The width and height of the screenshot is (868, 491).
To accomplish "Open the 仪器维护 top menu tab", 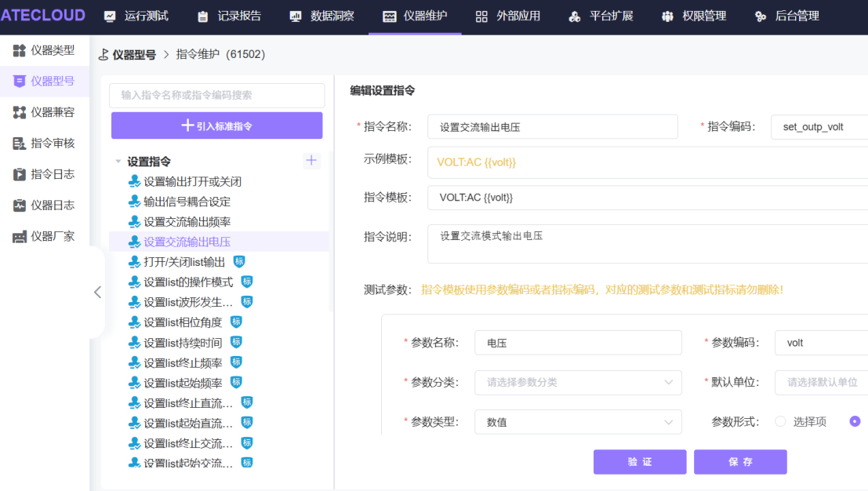I will click(x=415, y=16).
